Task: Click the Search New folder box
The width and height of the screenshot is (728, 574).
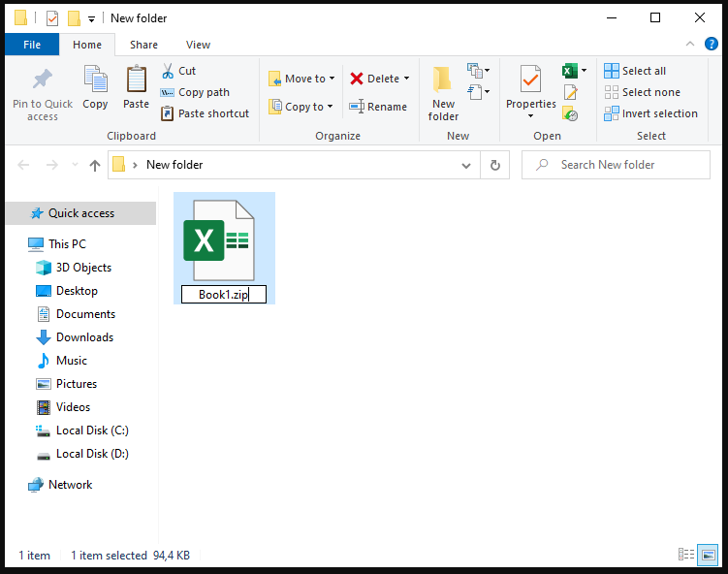Action: point(616,165)
